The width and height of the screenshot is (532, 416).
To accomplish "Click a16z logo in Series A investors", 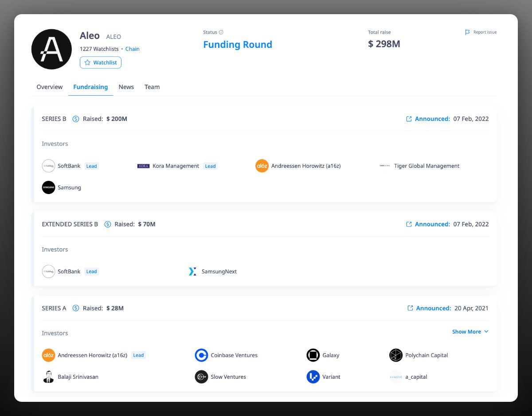I will (x=48, y=355).
